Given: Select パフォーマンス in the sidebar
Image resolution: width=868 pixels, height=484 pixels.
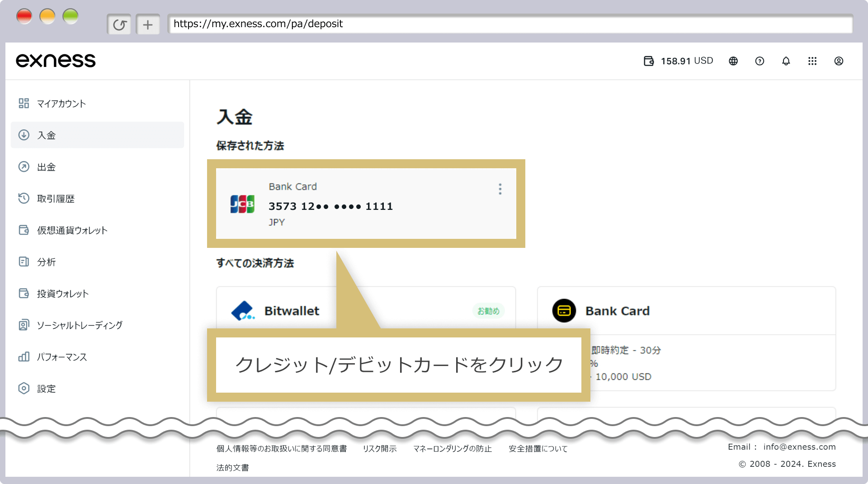Looking at the screenshot, I should click(97, 356).
